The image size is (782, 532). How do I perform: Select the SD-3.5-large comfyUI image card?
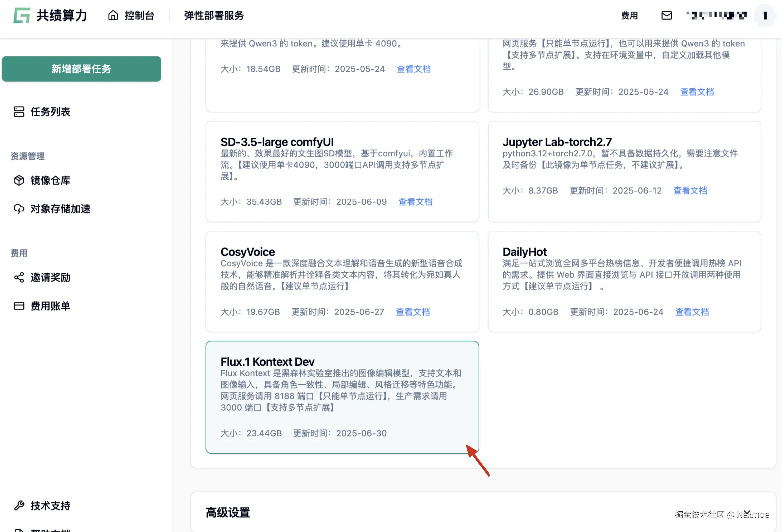(342, 172)
